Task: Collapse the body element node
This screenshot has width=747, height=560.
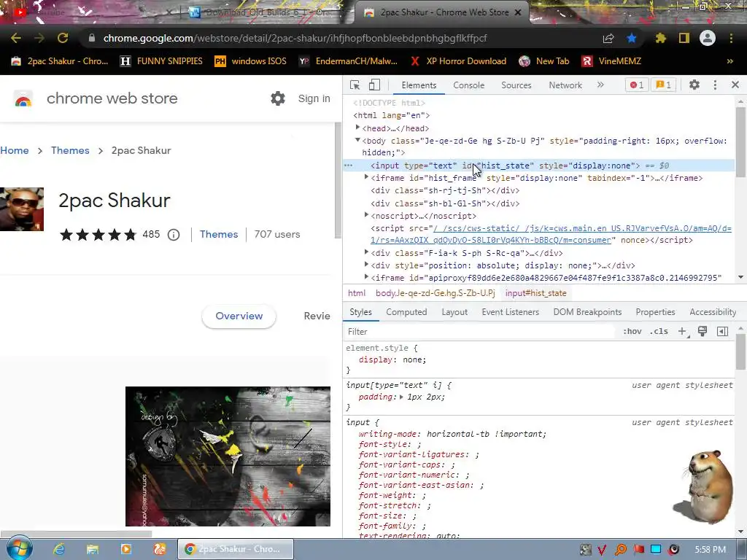Action: click(357, 140)
